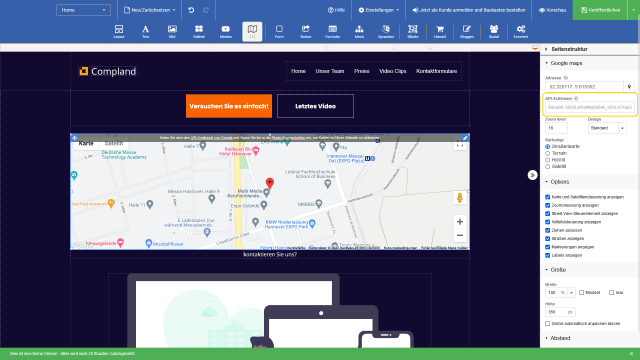Open Hilfe help
This screenshot has width=640, height=360.
336,10
